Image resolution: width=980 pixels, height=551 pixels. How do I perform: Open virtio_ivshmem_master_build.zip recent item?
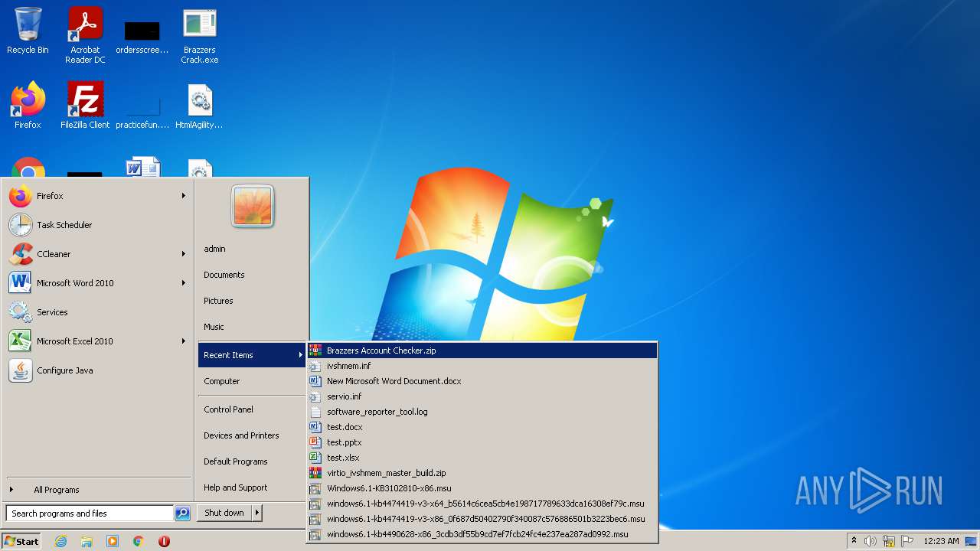tap(482, 473)
